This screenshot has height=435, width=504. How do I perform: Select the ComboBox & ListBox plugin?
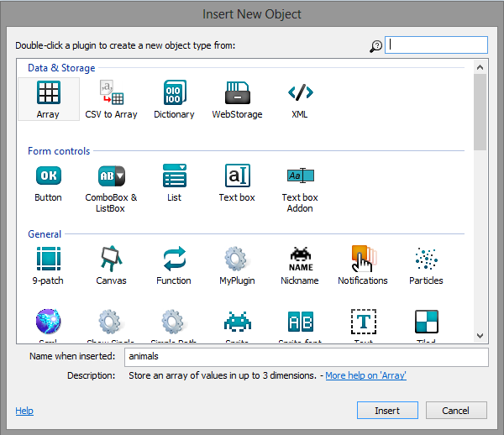tap(111, 176)
